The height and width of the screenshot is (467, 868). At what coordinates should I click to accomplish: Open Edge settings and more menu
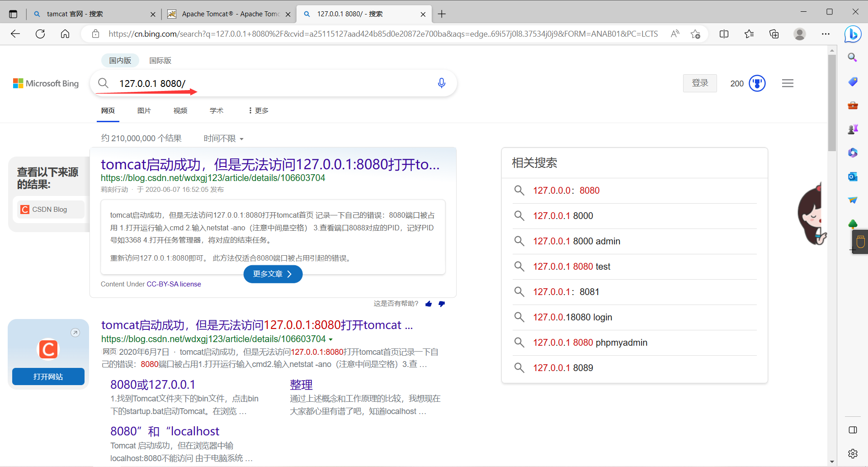826,34
